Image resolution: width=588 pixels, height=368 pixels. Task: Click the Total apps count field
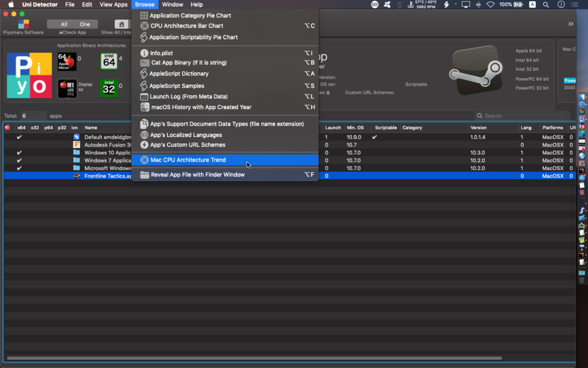(x=33, y=116)
